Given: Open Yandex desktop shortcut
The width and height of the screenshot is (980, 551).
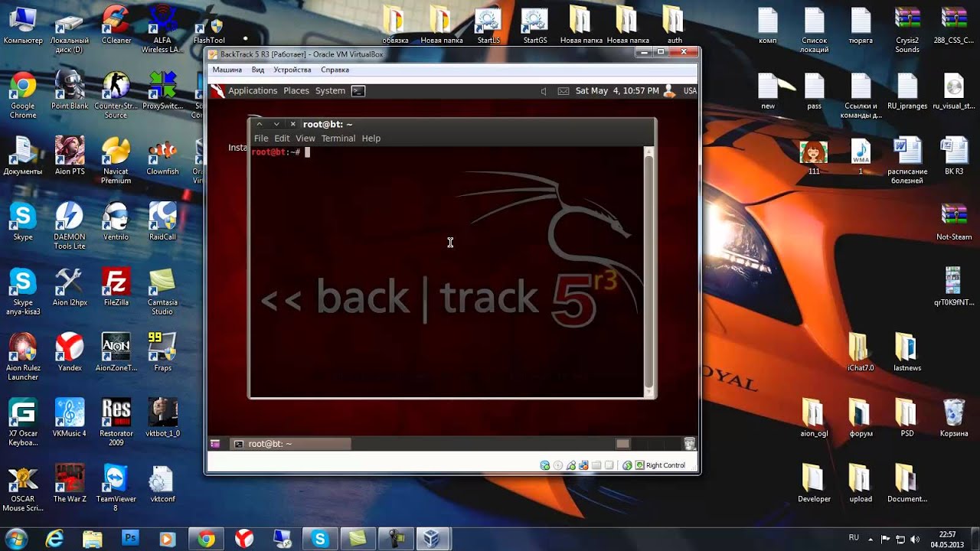Looking at the screenshot, I should tap(70, 353).
